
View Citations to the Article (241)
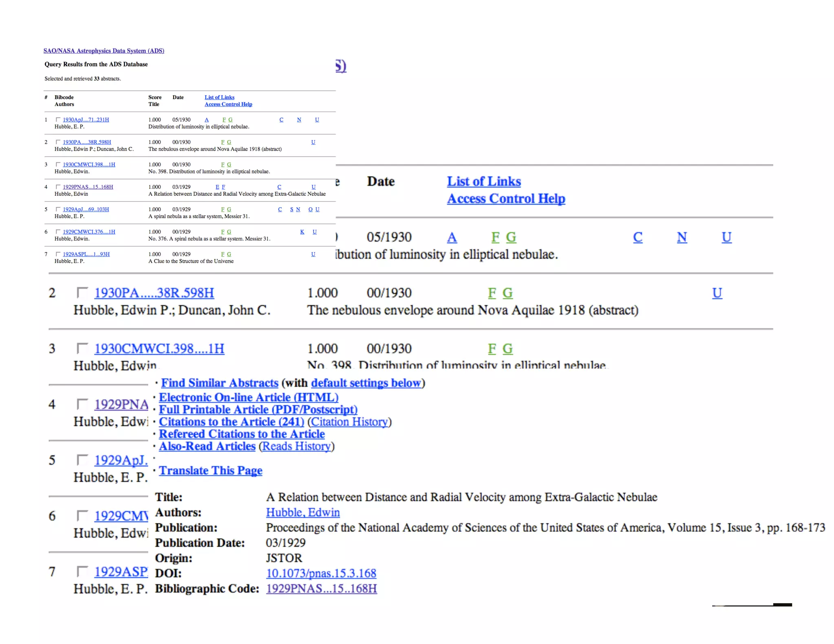[x=231, y=422]
